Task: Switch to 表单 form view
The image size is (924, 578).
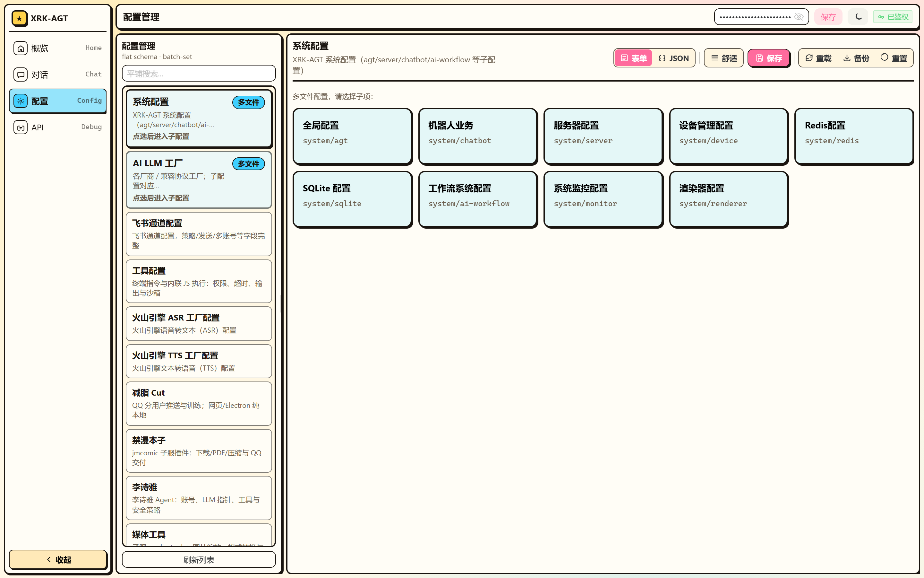Action: 633,58
